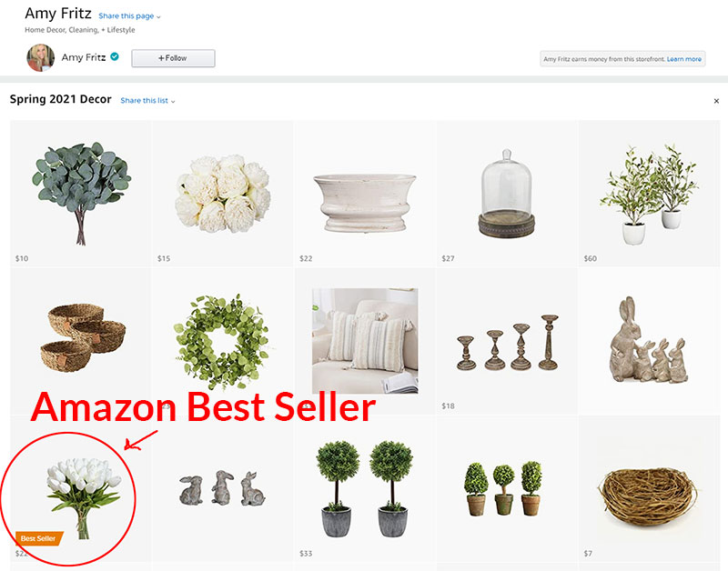Open the white peony bouquet product
This screenshot has width=728, height=571.
[223, 194]
